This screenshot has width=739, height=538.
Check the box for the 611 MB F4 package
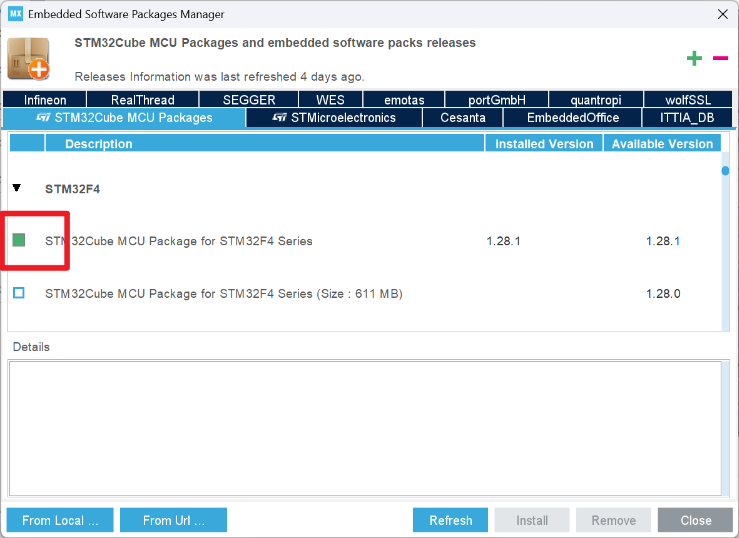click(19, 293)
